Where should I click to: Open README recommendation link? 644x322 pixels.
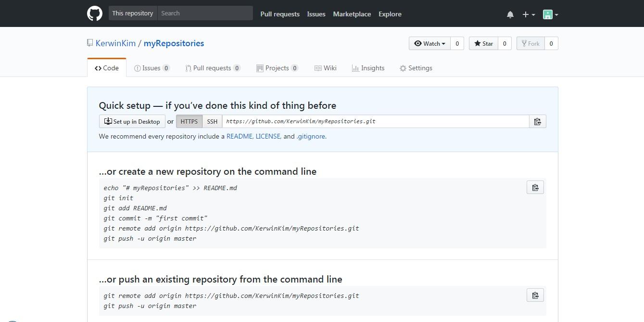(240, 136)
